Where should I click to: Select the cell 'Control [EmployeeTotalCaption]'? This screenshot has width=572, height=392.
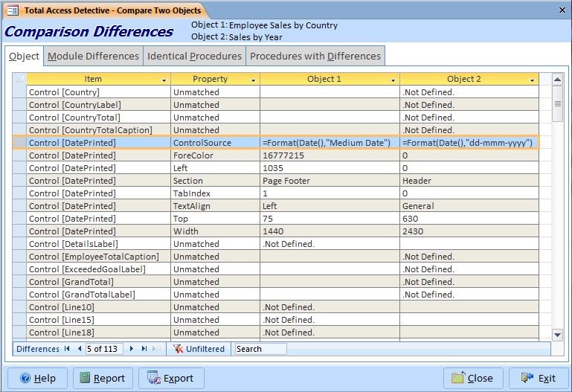pos(98,257)
